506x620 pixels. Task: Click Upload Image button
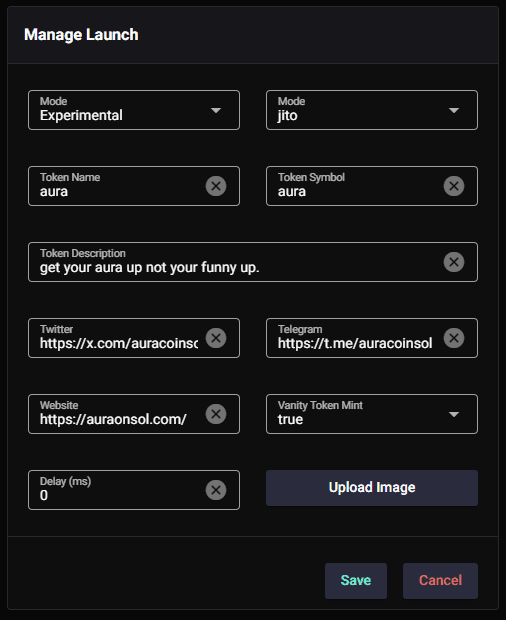(x=372, y=488)
